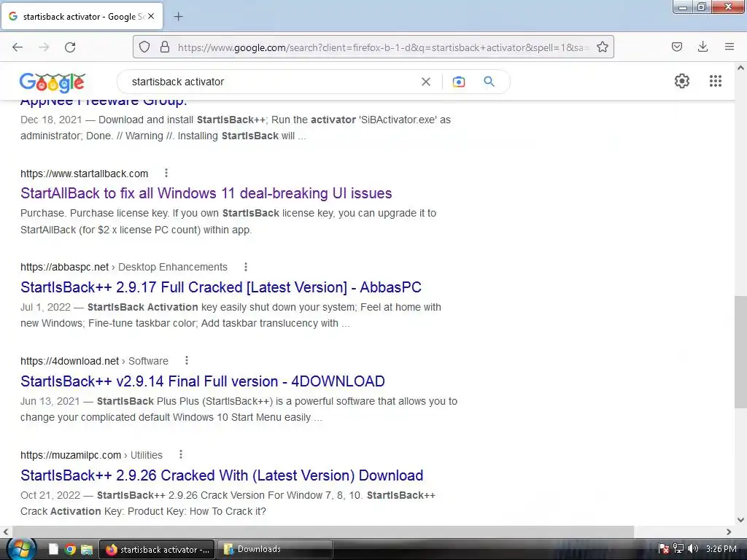Open StartIsBack++ 2.9.26 Cracked link
Screen dimensions: 747x560
(x=222, y=475)
